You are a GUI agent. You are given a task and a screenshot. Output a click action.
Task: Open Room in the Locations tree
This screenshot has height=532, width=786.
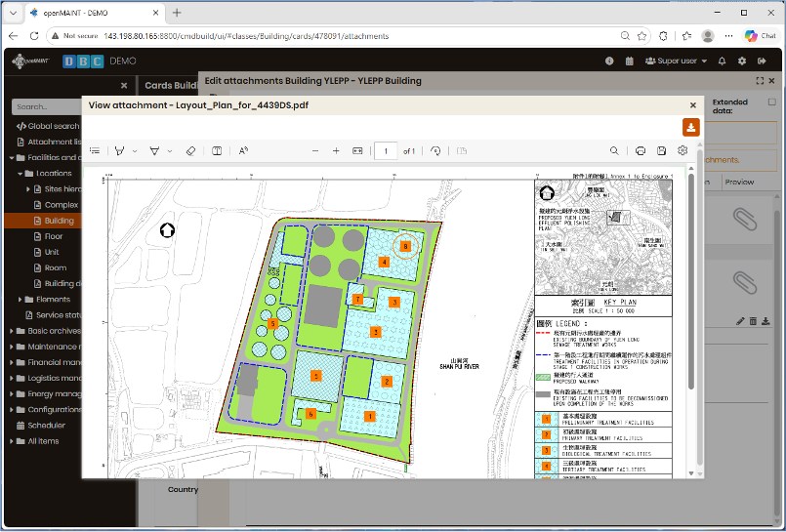(x=50, y=268)
